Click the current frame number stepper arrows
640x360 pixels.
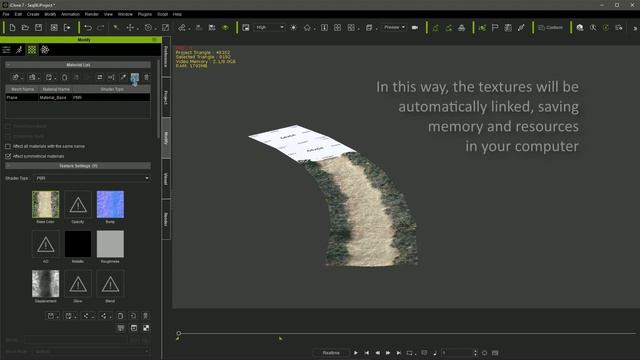pos(475,353)
